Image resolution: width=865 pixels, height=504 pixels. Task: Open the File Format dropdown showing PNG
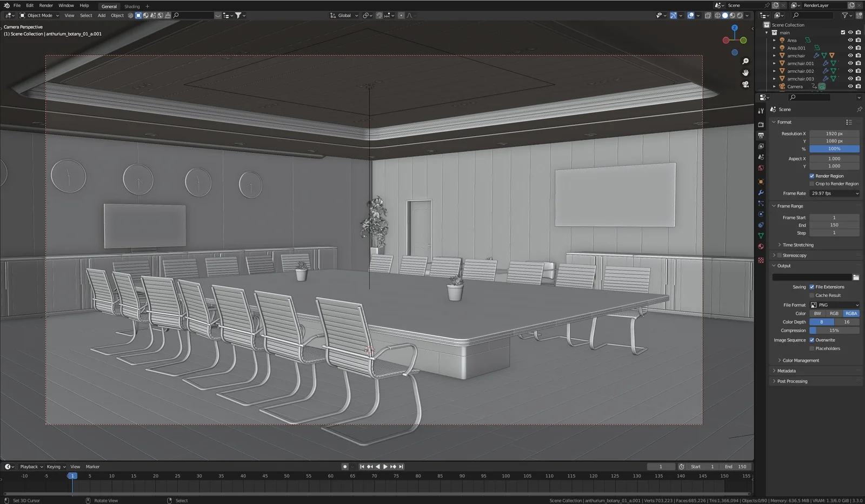(x=835, y=305)
